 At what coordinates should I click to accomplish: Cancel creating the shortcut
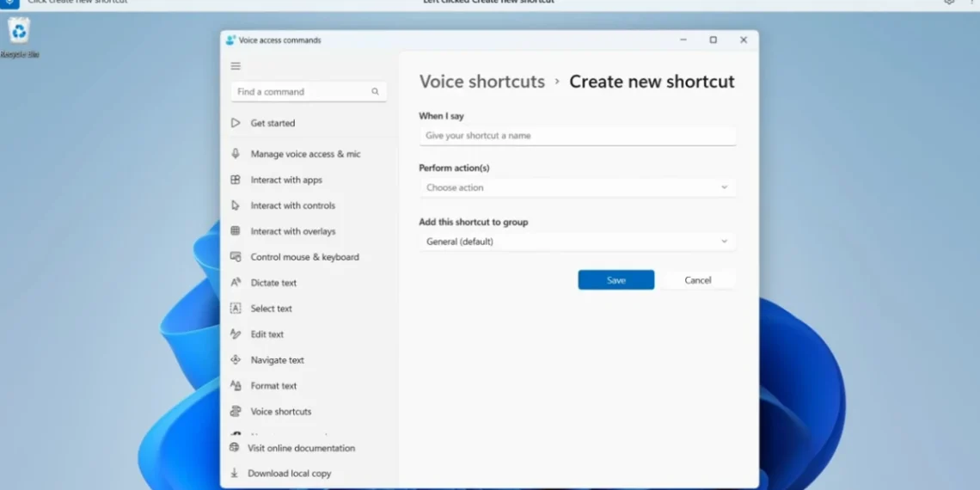[x=697, y=280]
